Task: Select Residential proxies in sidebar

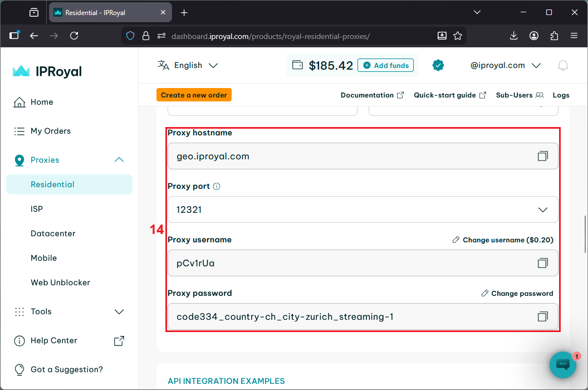Action: click(x=70, y=184)
